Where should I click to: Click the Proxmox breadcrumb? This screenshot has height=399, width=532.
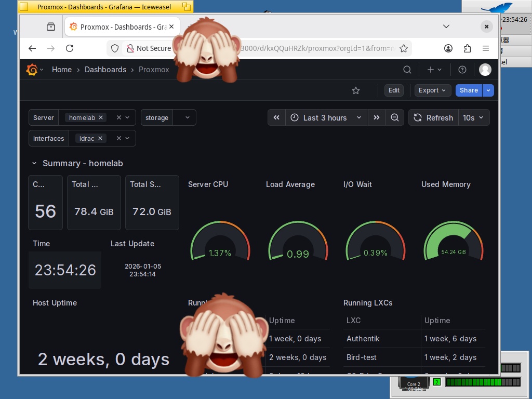coord(154,70)
